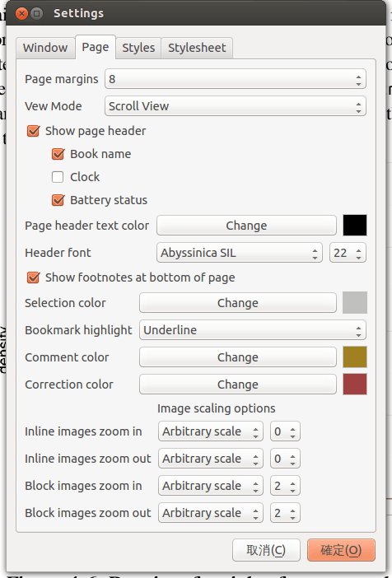Screen dimensions: 392x578
Task: Close the Settings dialog window
Action: click(x=21, y=14)
